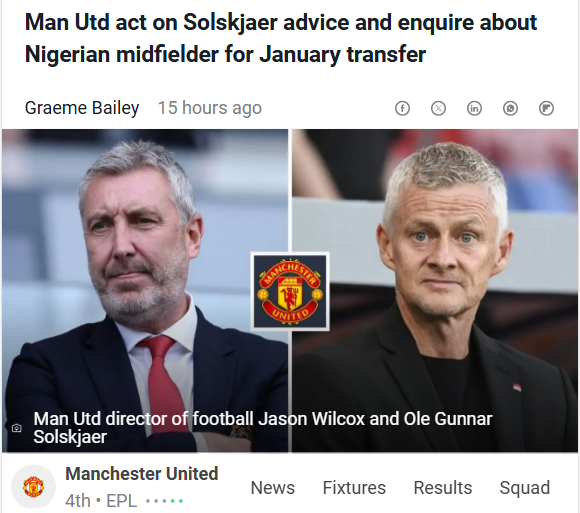Open author Graeme Bailey's profile
Image resolution: width=580 pixels, height=513 pixels.
(82, 108)
